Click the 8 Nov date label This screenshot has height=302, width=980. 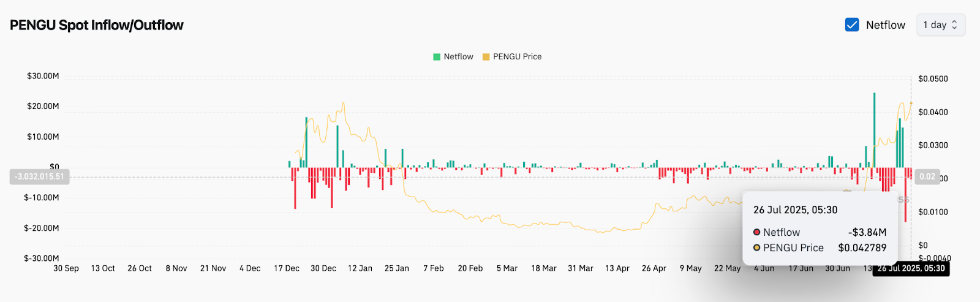176,268
